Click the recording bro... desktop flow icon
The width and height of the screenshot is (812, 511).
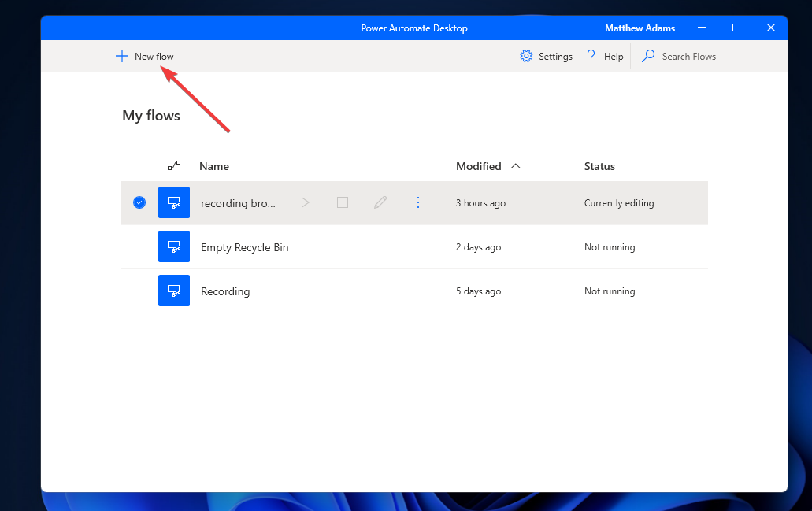click(174, 202)
